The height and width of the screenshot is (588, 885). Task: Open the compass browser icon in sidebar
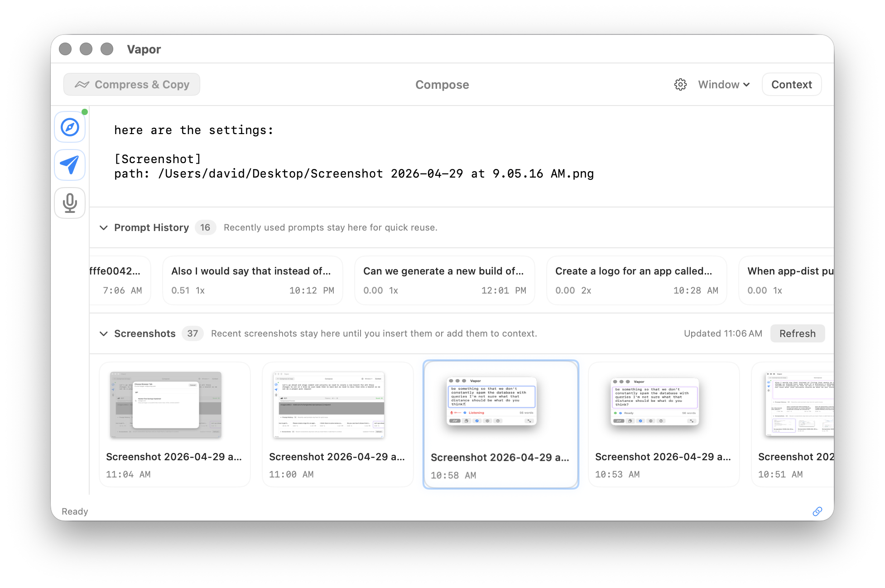pyautogui.click(x=69, y=127)
